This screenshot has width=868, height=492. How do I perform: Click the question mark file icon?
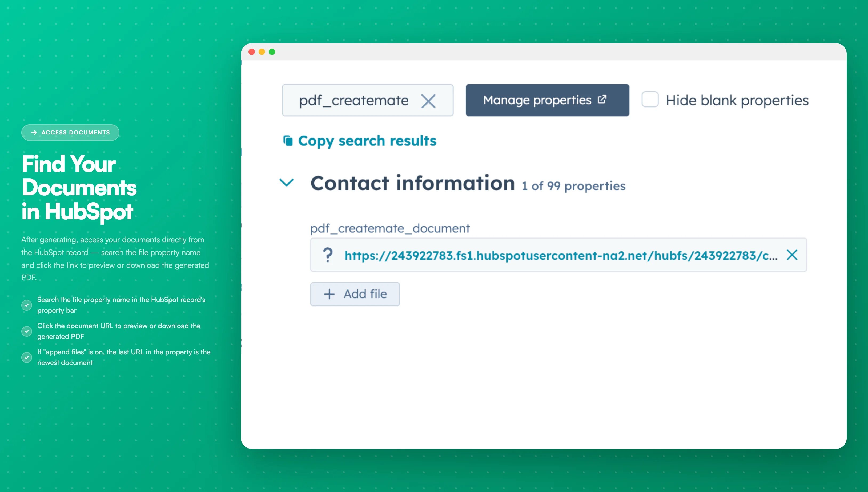pos(327,255)
